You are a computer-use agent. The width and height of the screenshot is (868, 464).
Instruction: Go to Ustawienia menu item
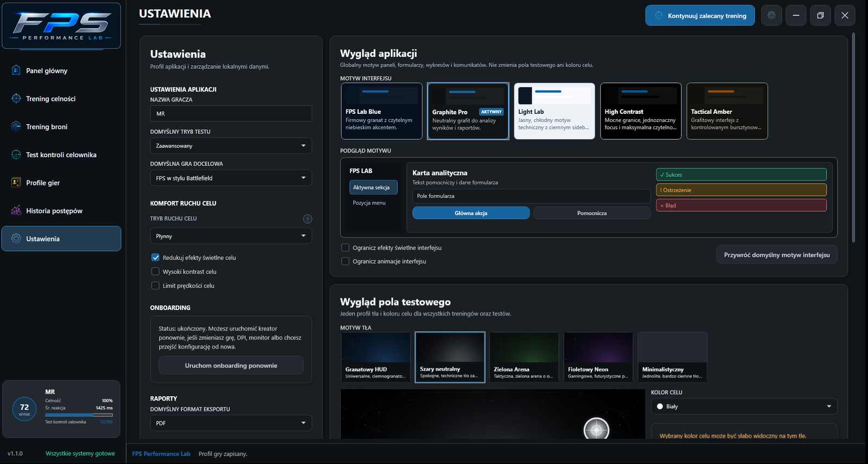click(x=61, y=239)
